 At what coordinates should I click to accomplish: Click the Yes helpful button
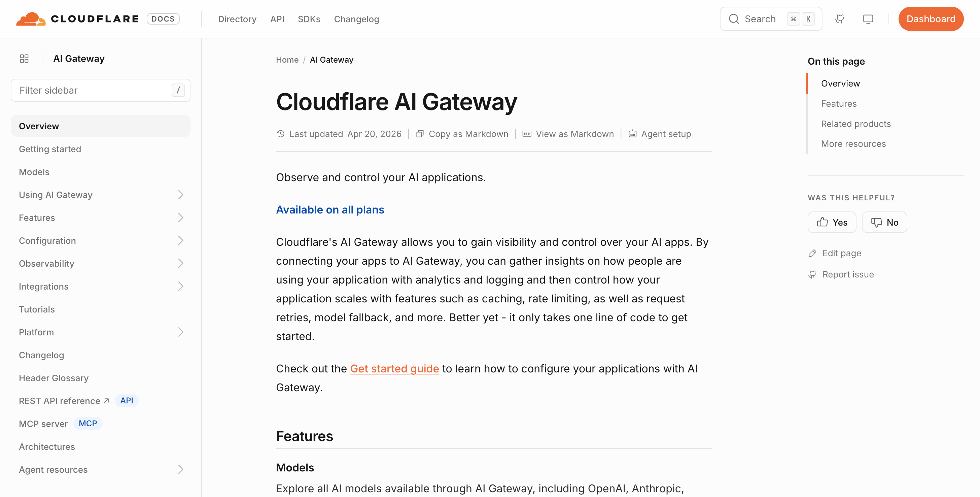click(x=832, y=222)
